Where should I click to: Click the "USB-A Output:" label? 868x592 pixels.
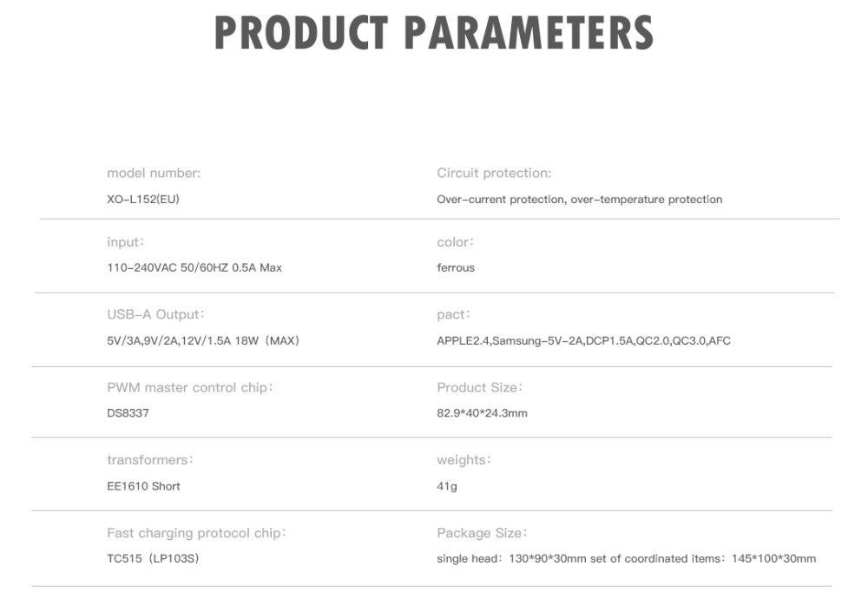(155, 314)
